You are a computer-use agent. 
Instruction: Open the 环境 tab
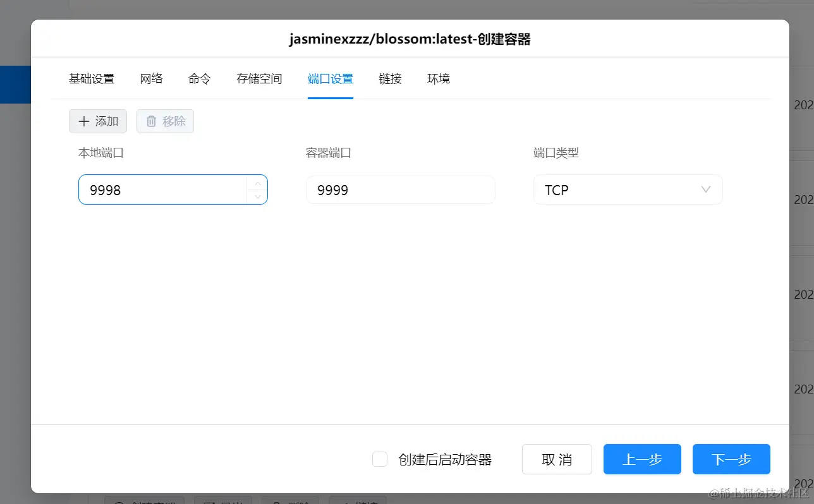437,78
